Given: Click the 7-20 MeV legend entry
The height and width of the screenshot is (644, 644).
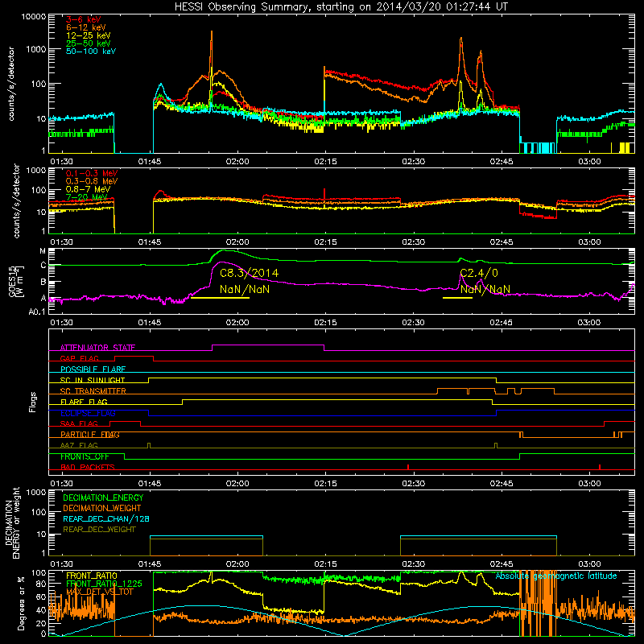Looking at the screenshot, I should [x=87, y=197].
